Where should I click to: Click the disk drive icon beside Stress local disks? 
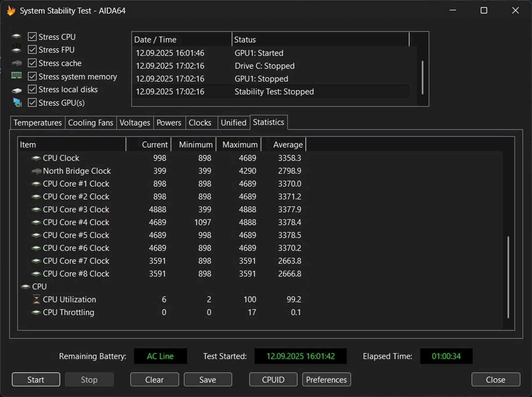[17, 90]
